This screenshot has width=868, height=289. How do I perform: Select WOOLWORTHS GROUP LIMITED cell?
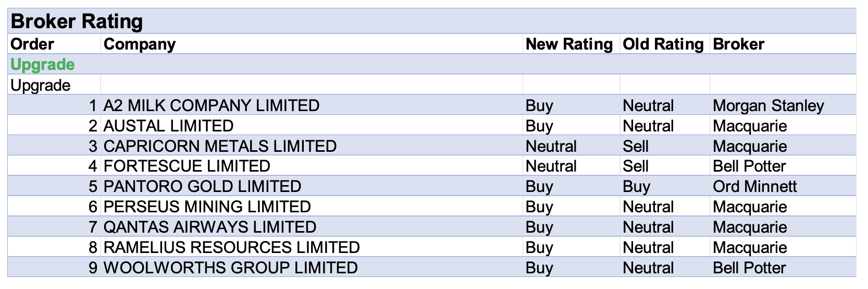230,268
